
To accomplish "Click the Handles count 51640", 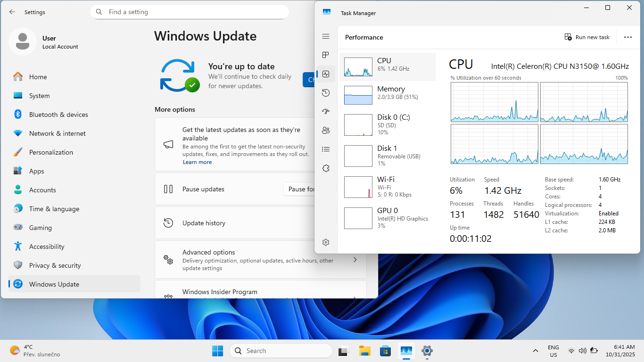I will click(x=526, y=214).
